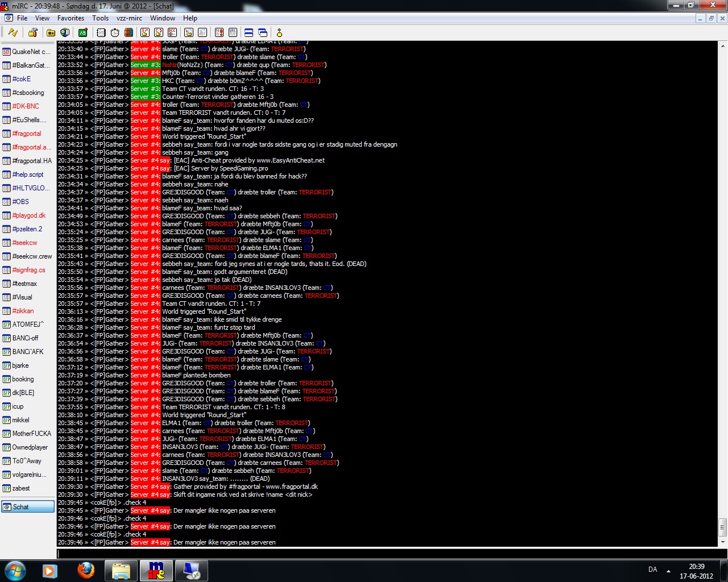The width and height of the screenshot is (728, 582).
Task: Show hidden tray icons arrow
Action: tap(668, 571)
